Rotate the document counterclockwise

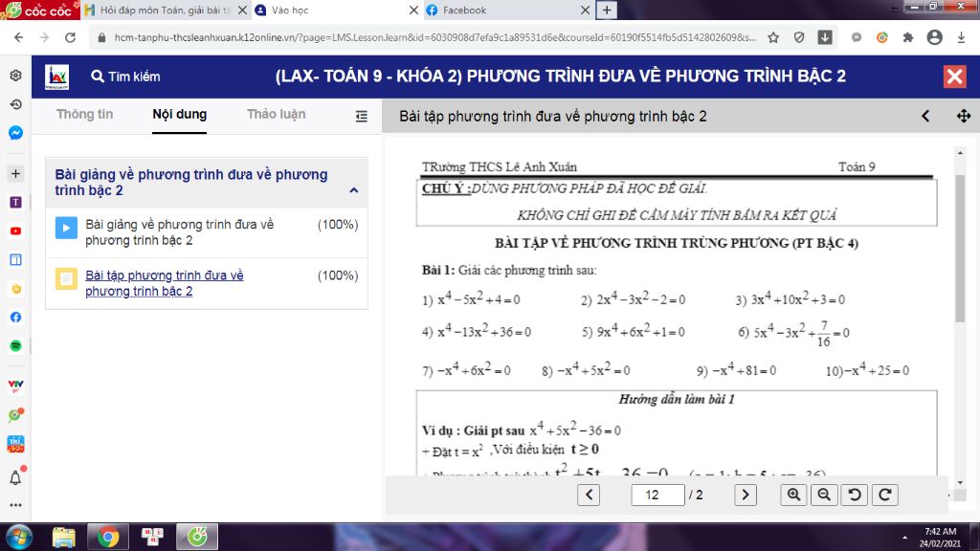tap(855, 495)
